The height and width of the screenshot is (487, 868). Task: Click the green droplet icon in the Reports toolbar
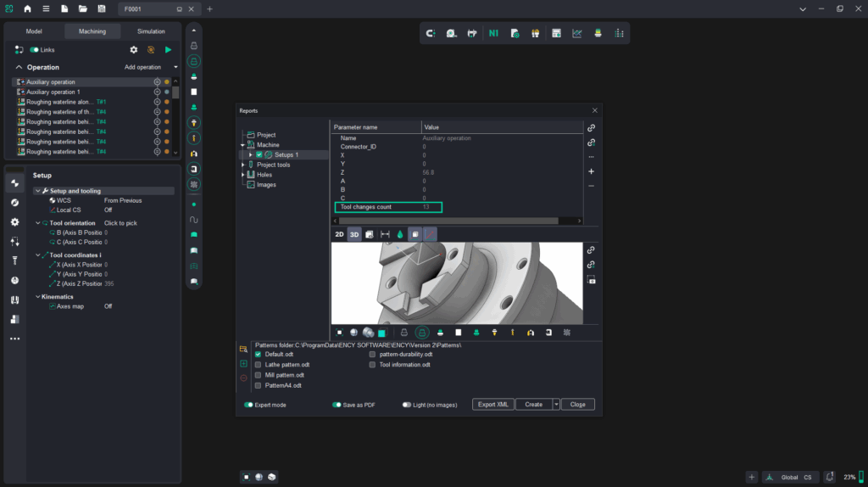coord(400,234)
